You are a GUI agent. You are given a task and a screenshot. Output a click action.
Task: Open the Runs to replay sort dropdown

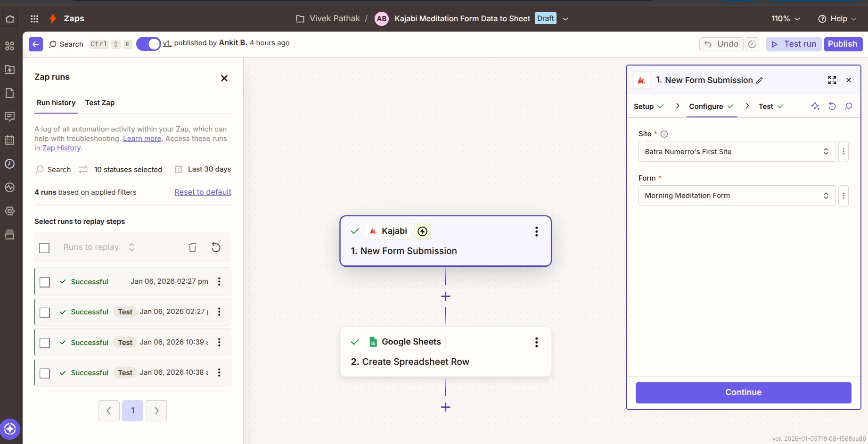tap(99, 247)
